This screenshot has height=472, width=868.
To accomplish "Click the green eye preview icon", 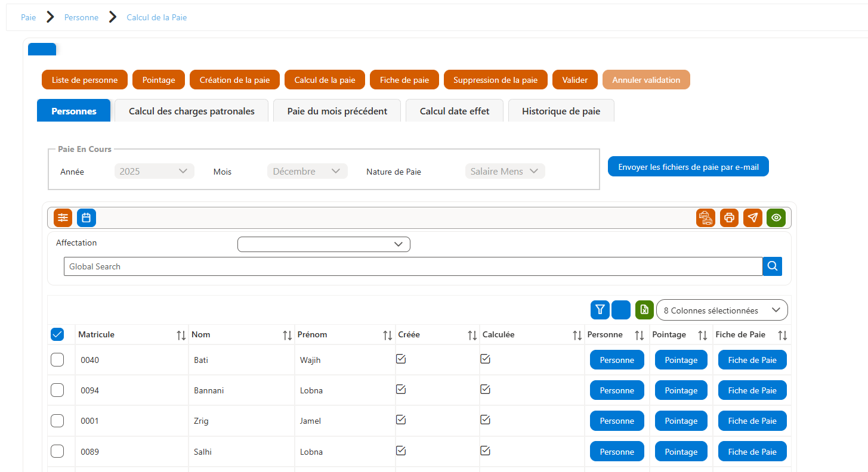I will 776,218.
